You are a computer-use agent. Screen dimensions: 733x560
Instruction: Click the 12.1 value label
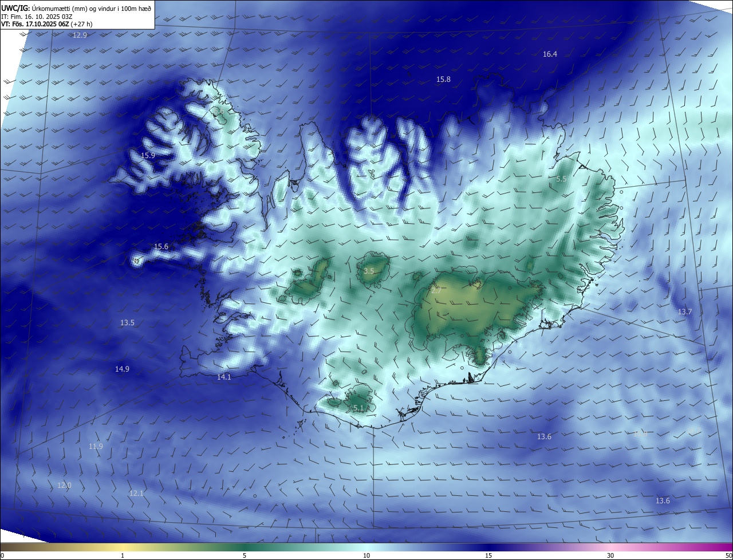136,494
